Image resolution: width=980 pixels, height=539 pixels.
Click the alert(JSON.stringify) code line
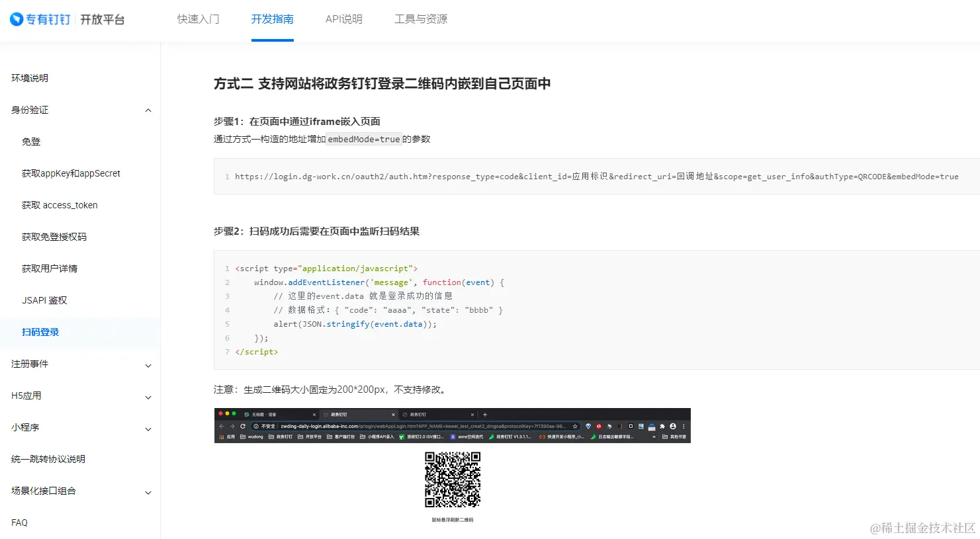[x=355, y=324]
